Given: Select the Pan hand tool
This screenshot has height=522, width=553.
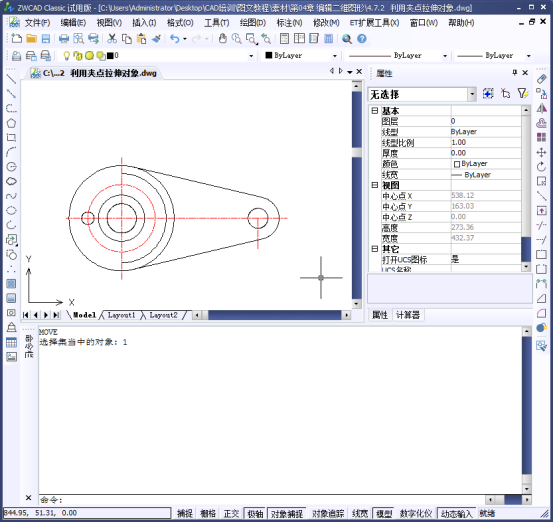Looking at the screenshot, I should 222,38.
